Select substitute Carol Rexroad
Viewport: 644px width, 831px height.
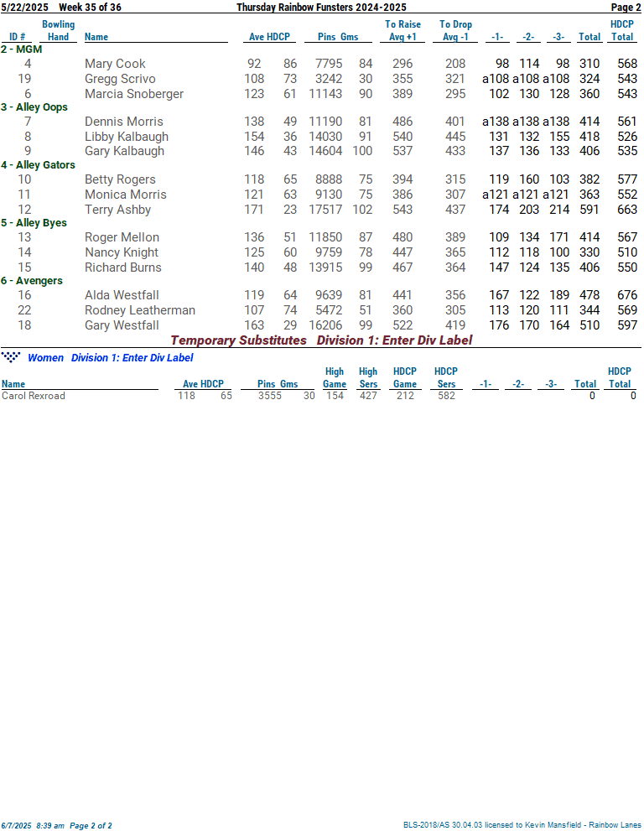[34, 396]
